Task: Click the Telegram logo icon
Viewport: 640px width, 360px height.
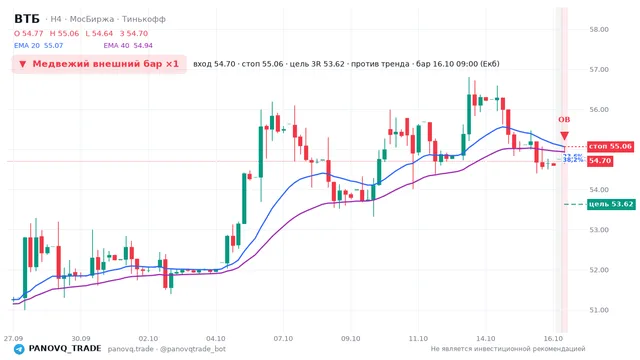Action: click(19, 349)
